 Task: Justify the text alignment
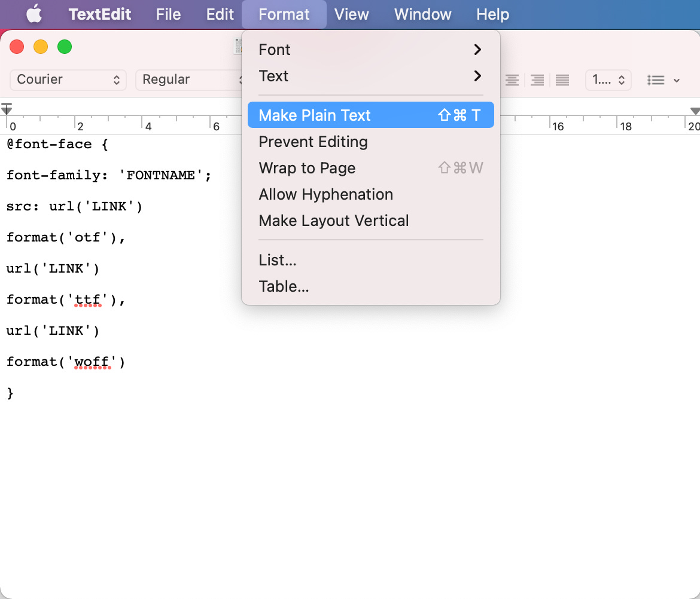click(x=562, y=80)
